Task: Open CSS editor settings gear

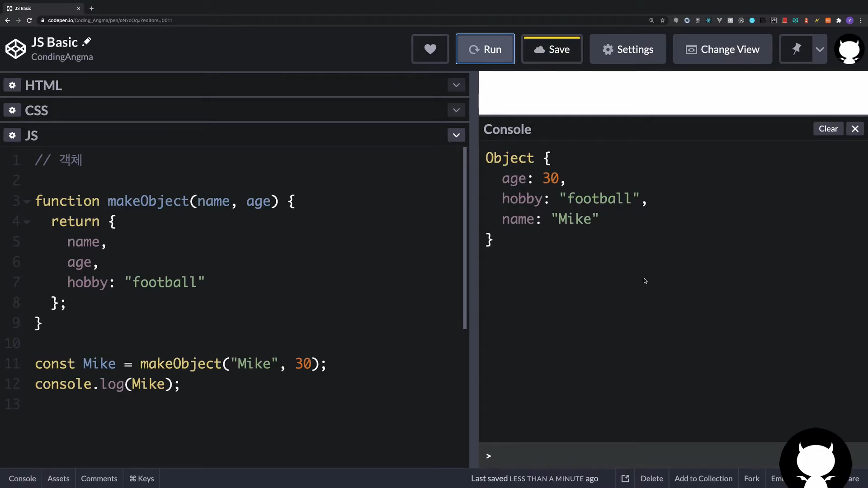Action: 12,110
